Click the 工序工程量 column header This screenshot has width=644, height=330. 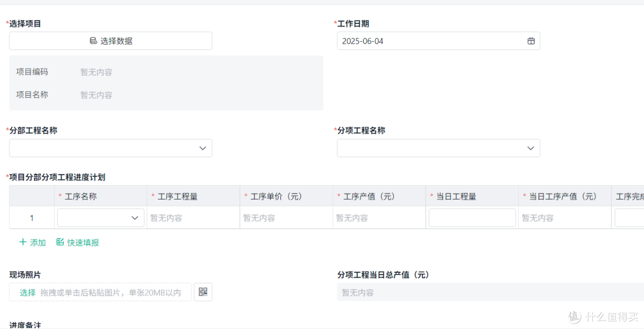click(x=193, y=196)
